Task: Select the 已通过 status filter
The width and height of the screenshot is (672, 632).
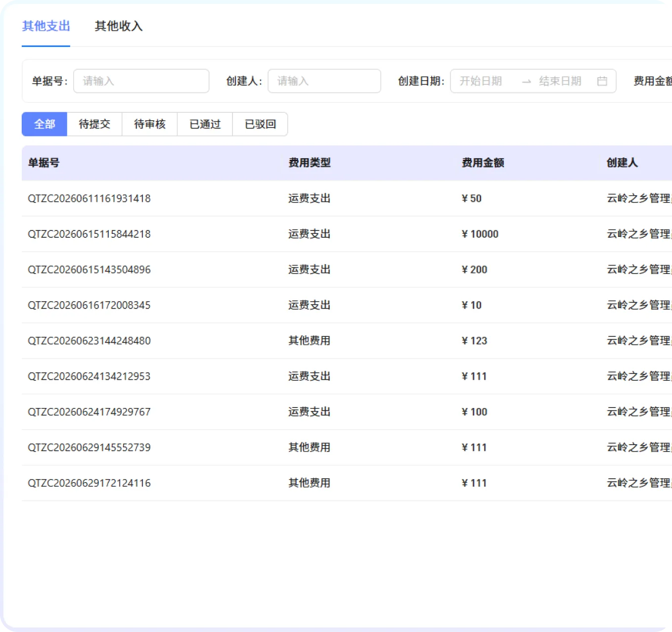Action: 205,124
